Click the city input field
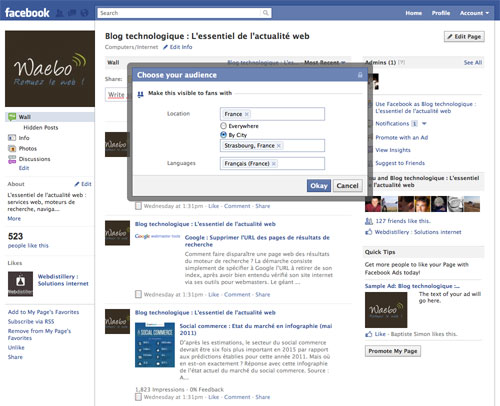 coord(272,146)
